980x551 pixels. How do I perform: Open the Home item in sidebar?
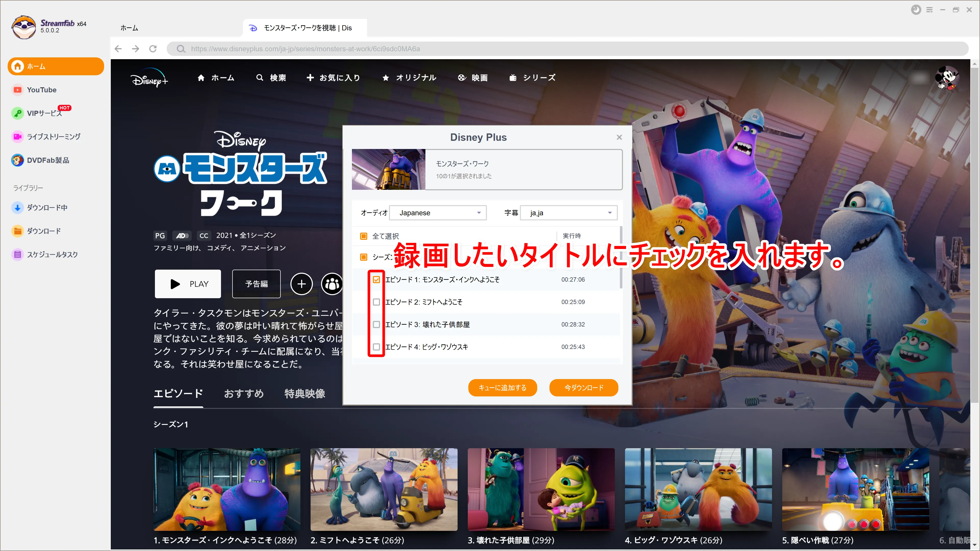point(56,66)
